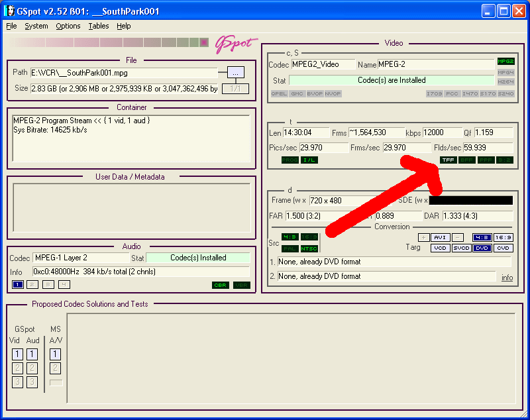Click the plus button beside AVI
Viewport: 530px width, 420px height.
[423, 238]
